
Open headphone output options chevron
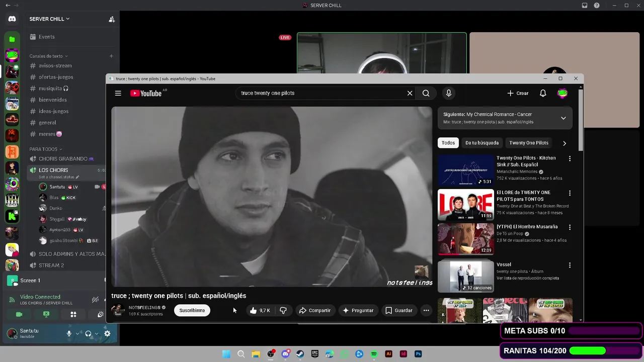(x=97, y=333)
